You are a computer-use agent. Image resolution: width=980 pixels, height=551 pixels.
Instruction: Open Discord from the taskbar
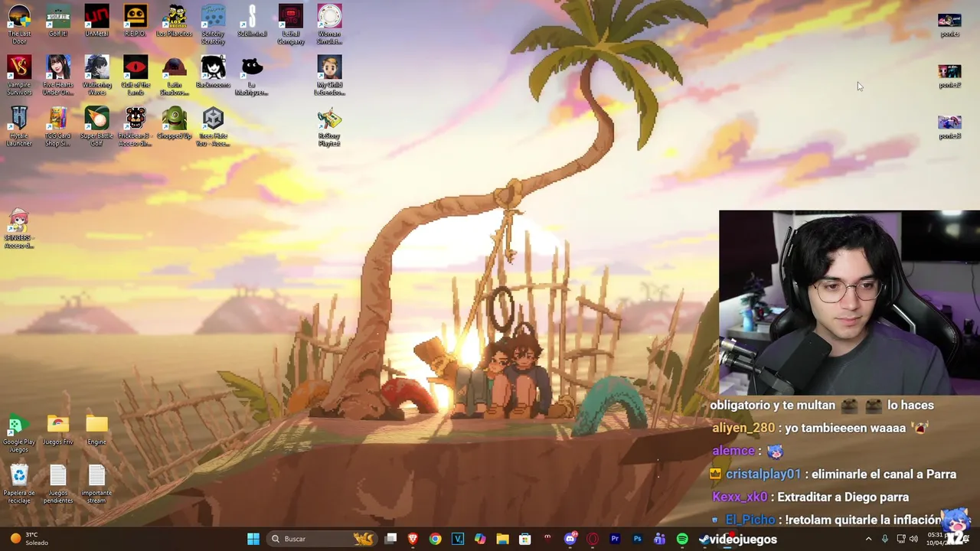coord(570,539)
